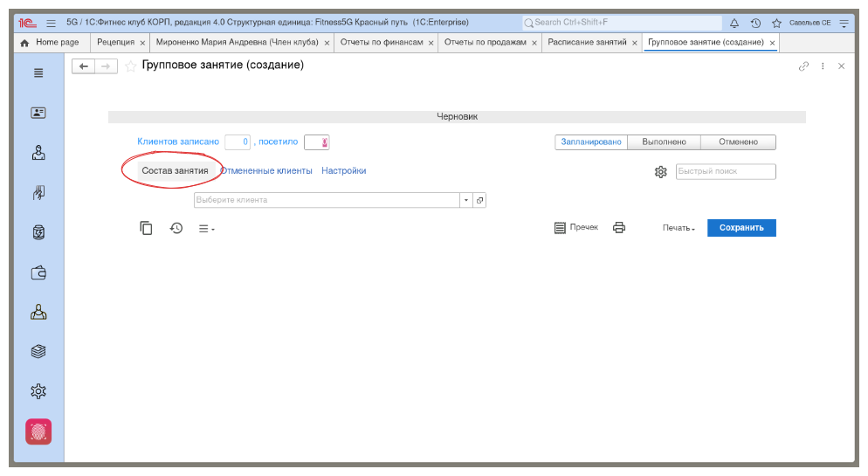Click the change history clock-arrow icon

[x=176, y=228]
